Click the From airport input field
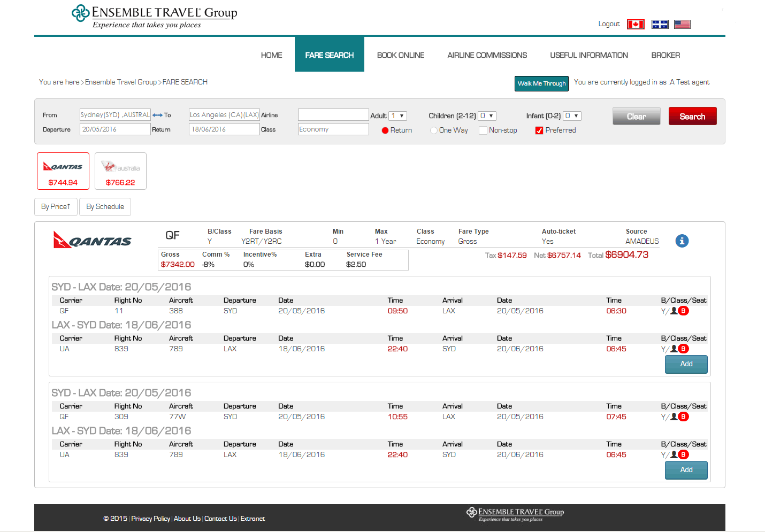The width and height of the screenshot is (765, 532). 115,115
